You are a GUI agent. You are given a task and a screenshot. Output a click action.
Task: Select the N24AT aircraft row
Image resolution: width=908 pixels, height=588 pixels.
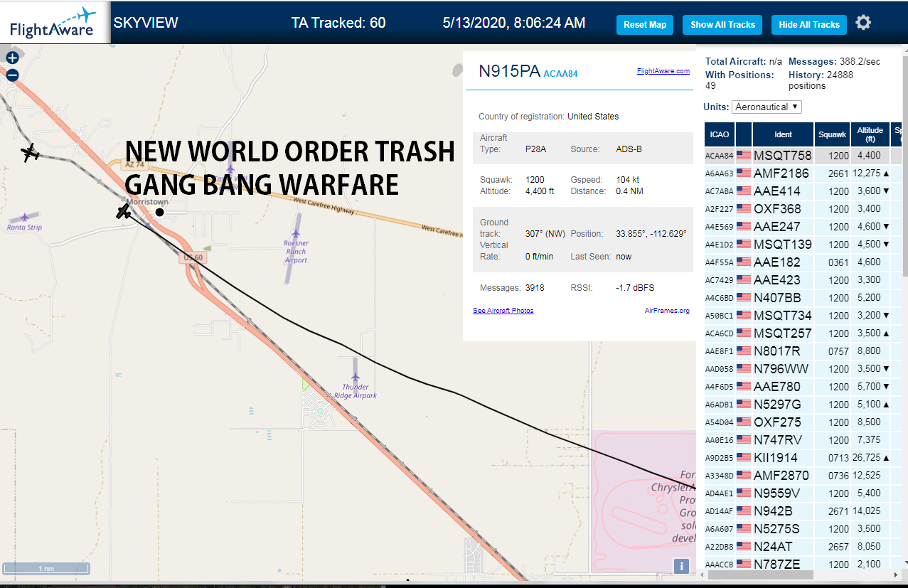[803, 547]
